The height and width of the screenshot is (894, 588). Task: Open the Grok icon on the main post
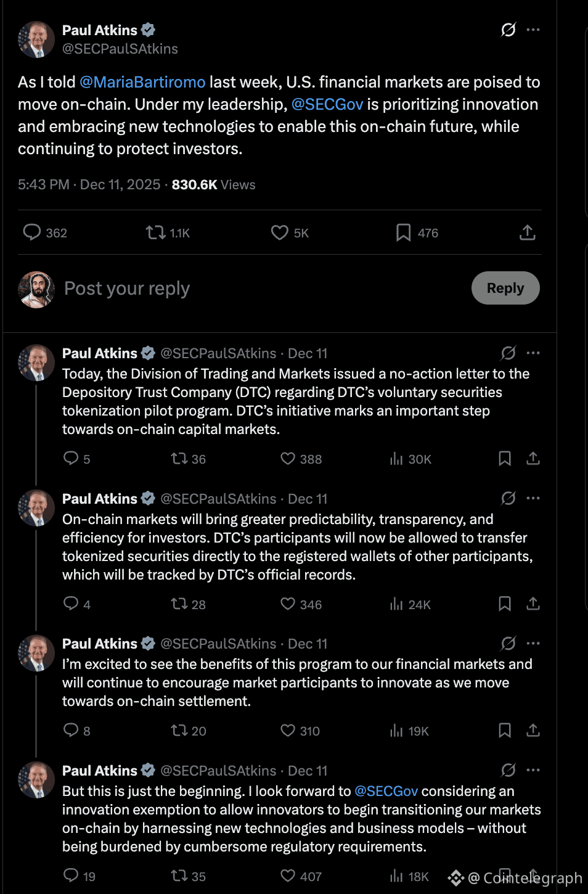point(508,30)
